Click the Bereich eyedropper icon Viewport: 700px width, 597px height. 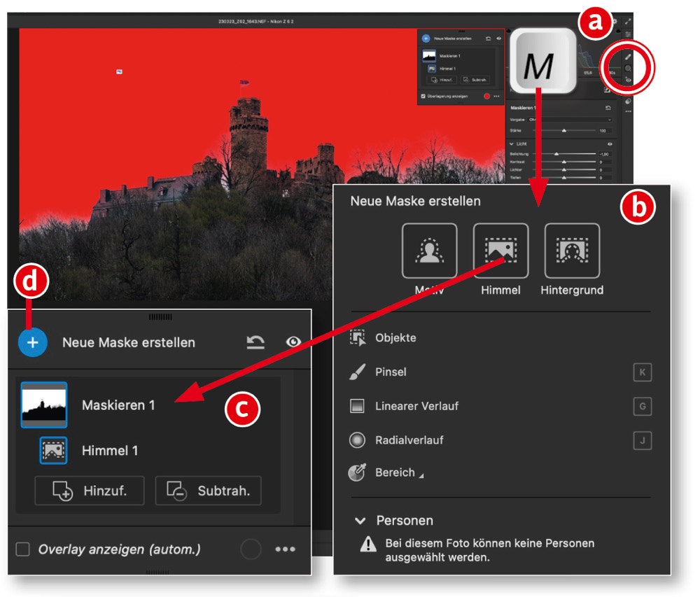click(x=357, y=472)
